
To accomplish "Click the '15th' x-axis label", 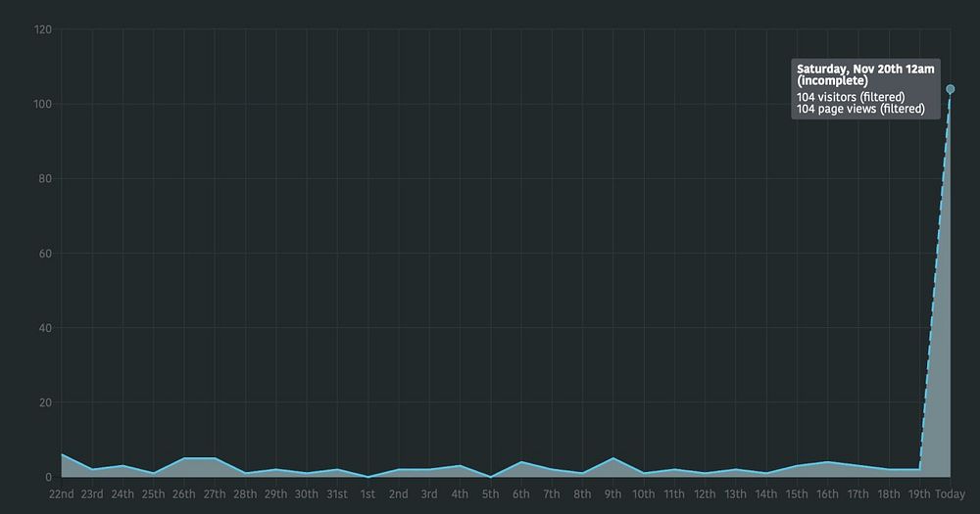I will 796,494.
